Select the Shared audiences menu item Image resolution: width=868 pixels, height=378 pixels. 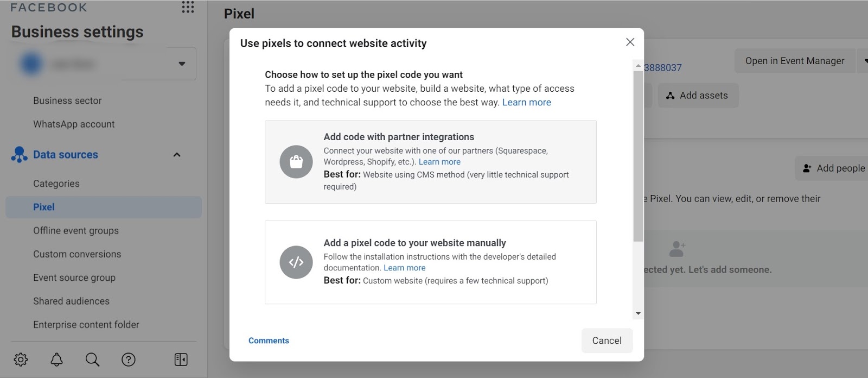71,301
